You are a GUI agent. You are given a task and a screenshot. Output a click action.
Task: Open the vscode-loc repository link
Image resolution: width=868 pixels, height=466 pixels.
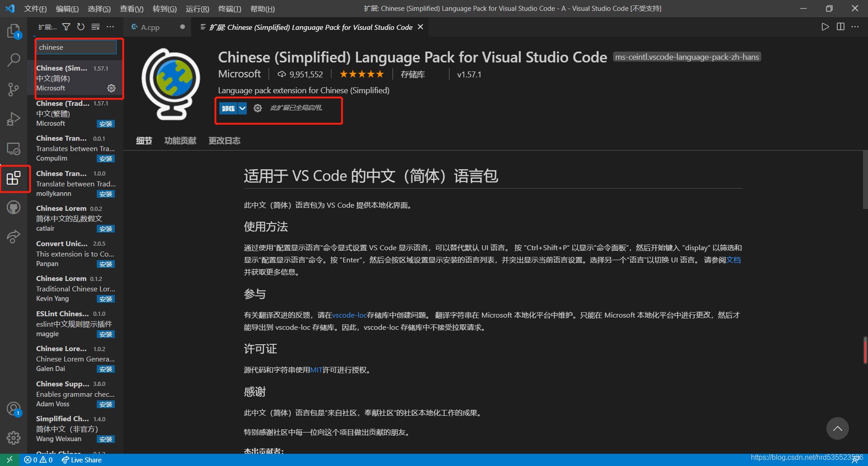349,315
